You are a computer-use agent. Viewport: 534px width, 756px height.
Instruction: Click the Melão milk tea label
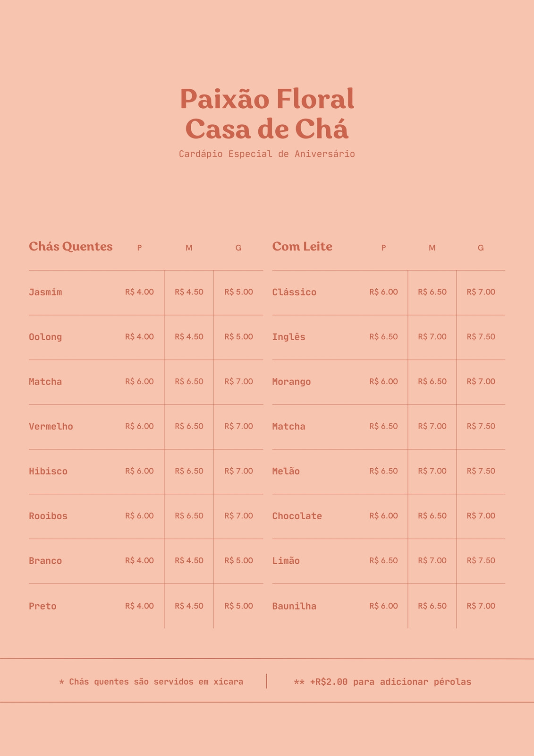(x=286, y=471)
